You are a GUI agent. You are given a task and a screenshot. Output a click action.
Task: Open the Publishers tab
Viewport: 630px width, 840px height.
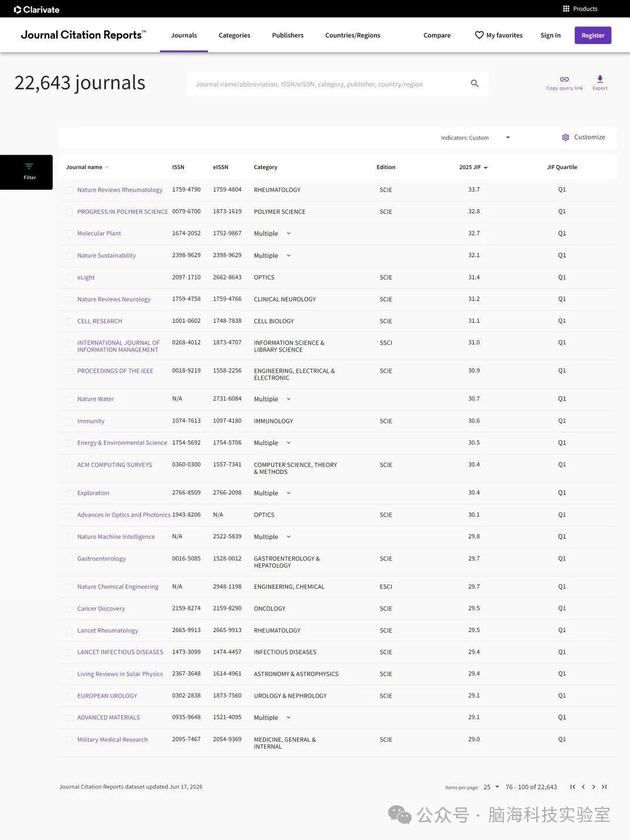[x=287, y=35]
